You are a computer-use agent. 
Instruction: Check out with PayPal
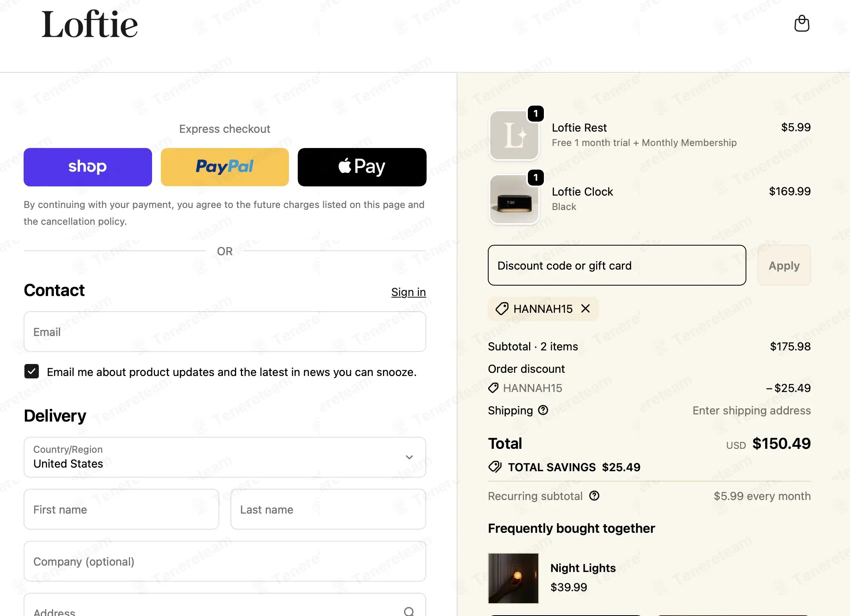(x=225, y=167)
